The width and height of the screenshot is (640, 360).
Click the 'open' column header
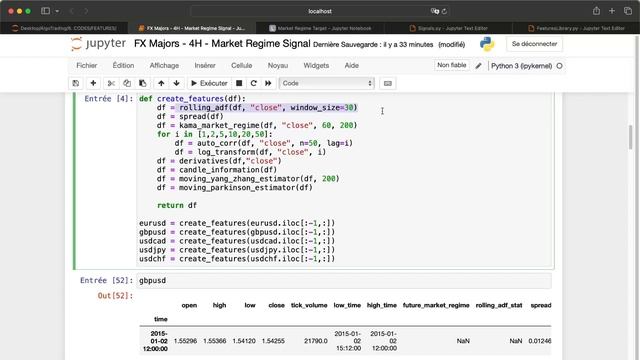(189, 305)
